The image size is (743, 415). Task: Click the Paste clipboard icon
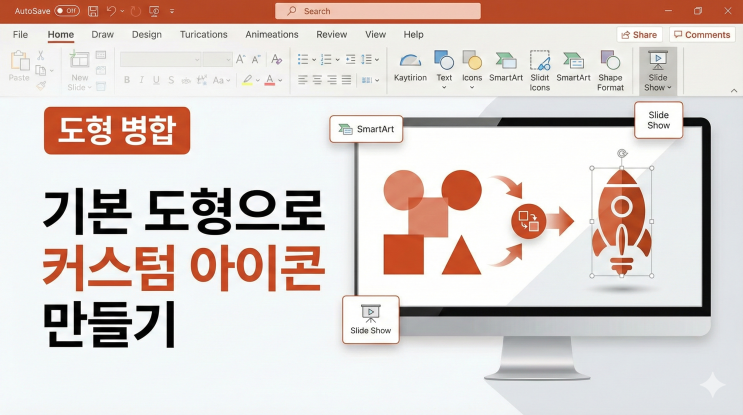coord(19,61)
